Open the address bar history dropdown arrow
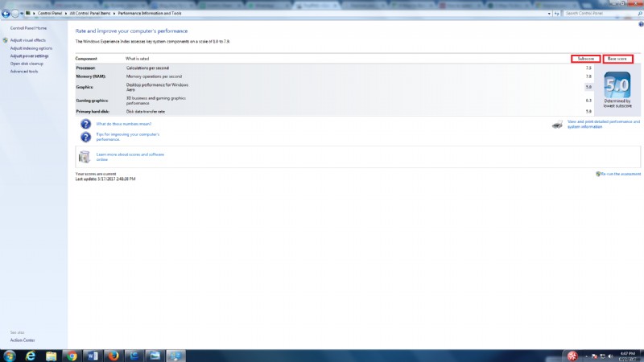The width and height of the screenshot is (644, 362). click(x=549, y=14)
